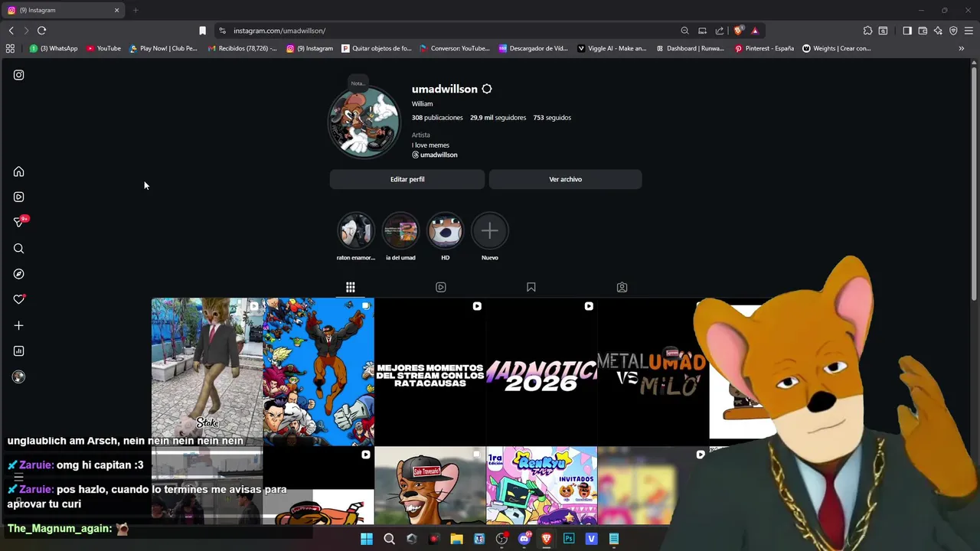Image resolution: width=980 pixels, height=551 pixels.
Task: Click the share icon in address bar
Action: click(720, 31)
